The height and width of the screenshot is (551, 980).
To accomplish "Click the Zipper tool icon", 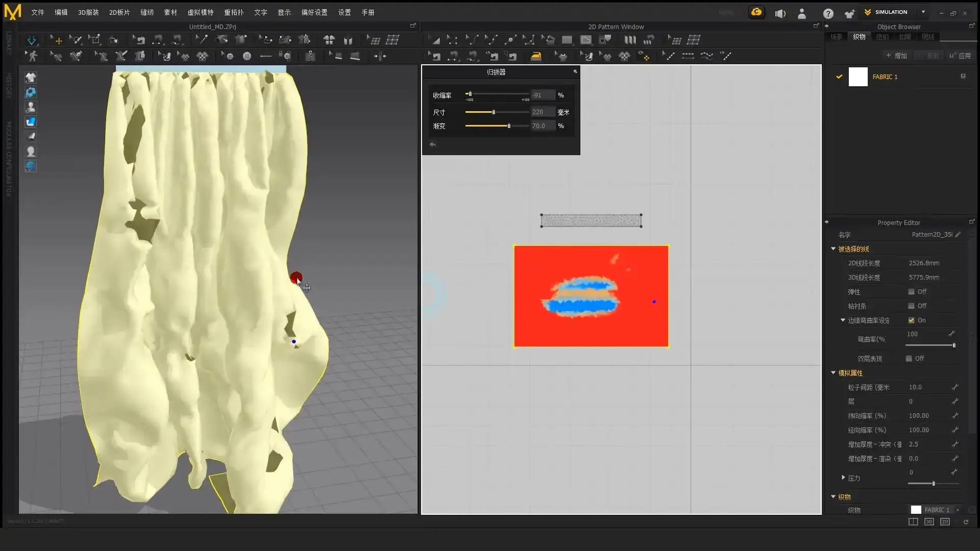I will (x=310, y=56).
